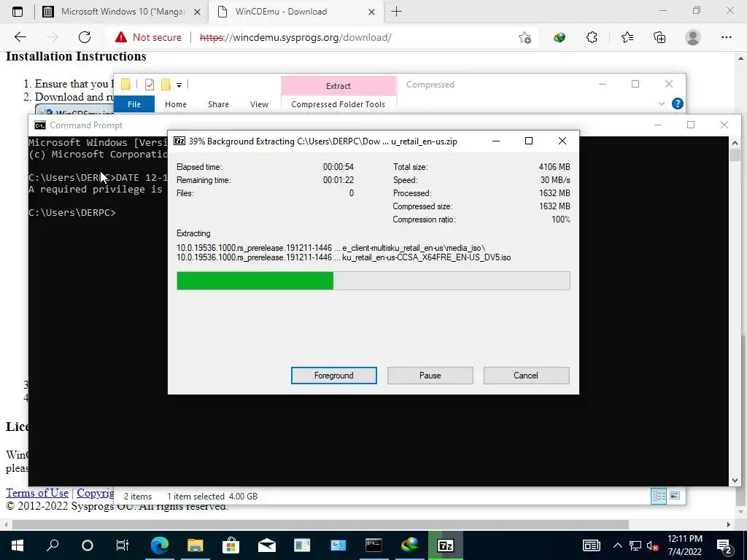The image size is (747, 560).
Task: Click Command Prompt scrollbar down arrow
Action: 734,481
